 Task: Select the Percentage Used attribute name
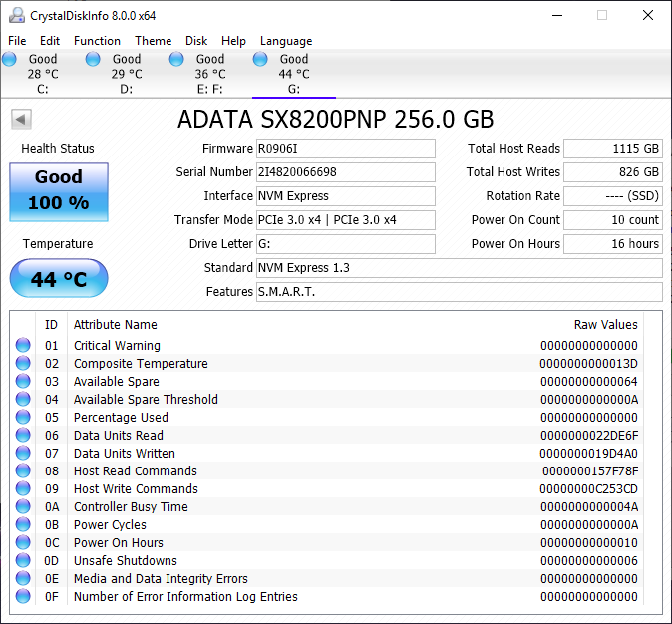click(x=121, y=418)
